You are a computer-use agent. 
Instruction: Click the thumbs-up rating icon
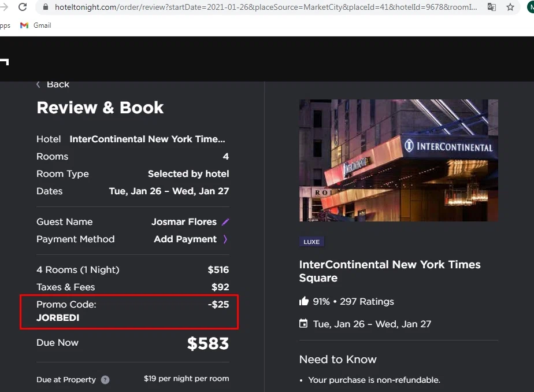click(x=304, y=301)
